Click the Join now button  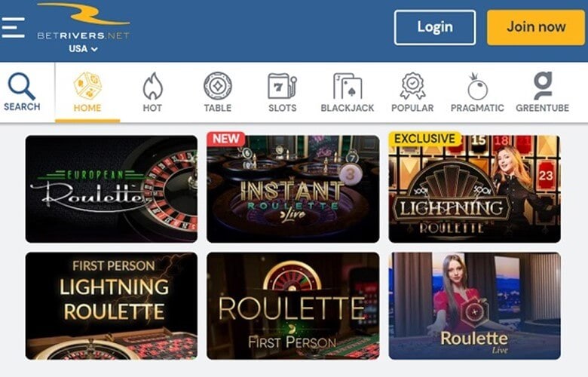pos(536,27)
